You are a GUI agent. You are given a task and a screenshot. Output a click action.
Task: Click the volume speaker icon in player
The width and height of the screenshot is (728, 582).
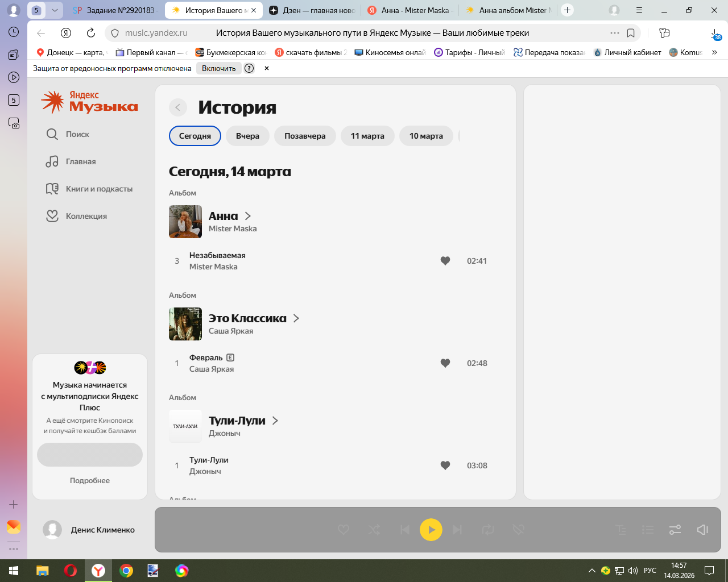[x=702, y=530]
